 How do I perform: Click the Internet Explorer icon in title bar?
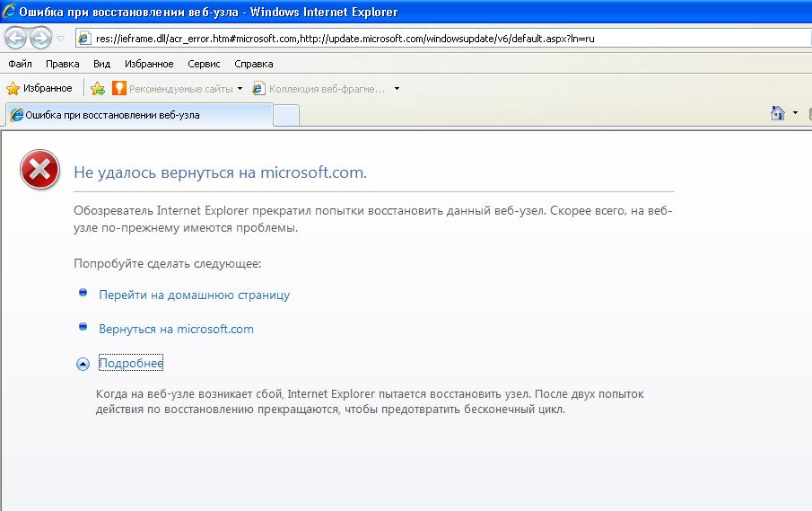[x=9, y=11]
